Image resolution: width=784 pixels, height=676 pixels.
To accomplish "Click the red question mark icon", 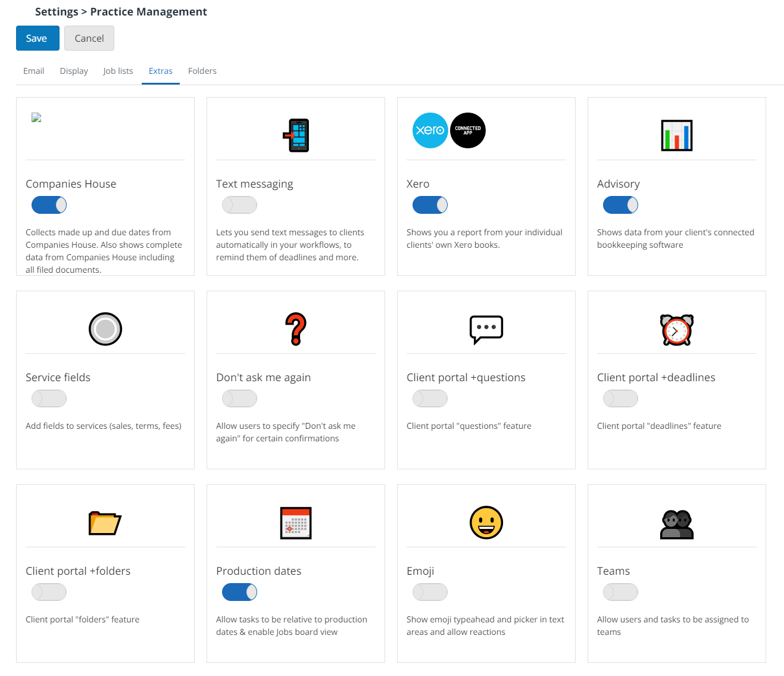I will point(296,329).
